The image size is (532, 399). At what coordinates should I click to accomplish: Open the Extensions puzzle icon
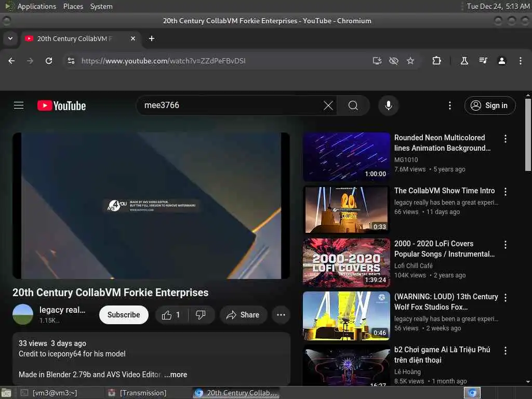[x=436, y=61]
